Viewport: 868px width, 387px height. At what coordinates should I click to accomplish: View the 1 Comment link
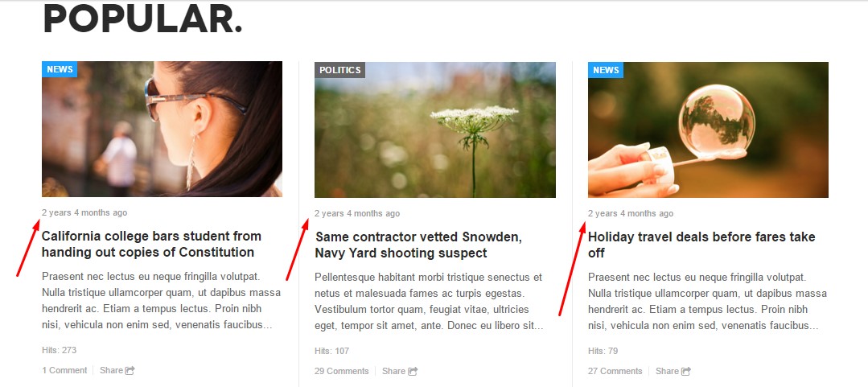tap(65, 370)
